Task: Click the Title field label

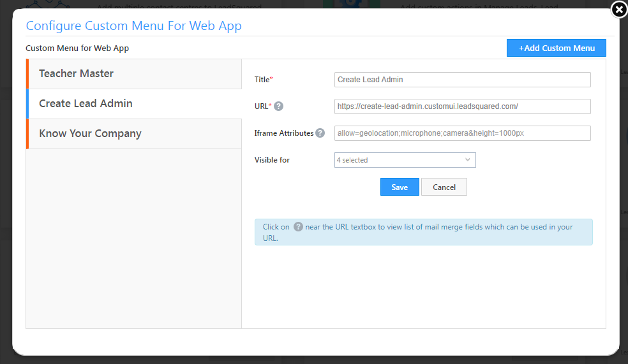Action: click(x=262, y=80)
